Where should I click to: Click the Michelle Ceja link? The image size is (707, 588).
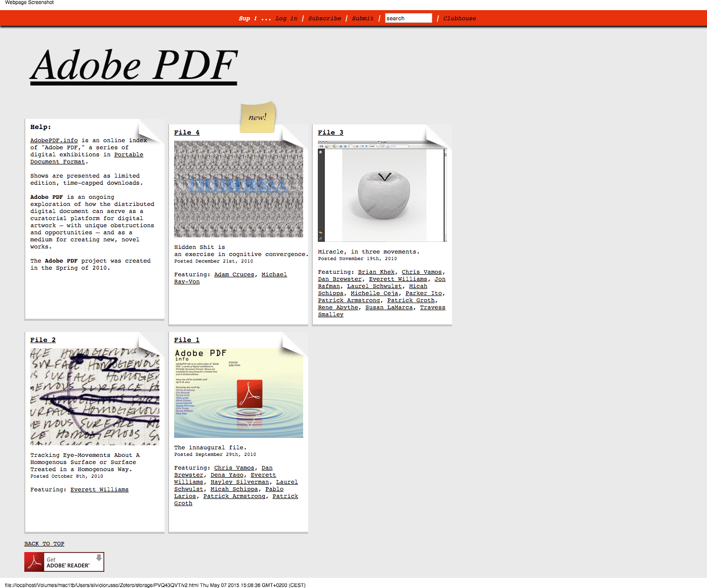374,293
